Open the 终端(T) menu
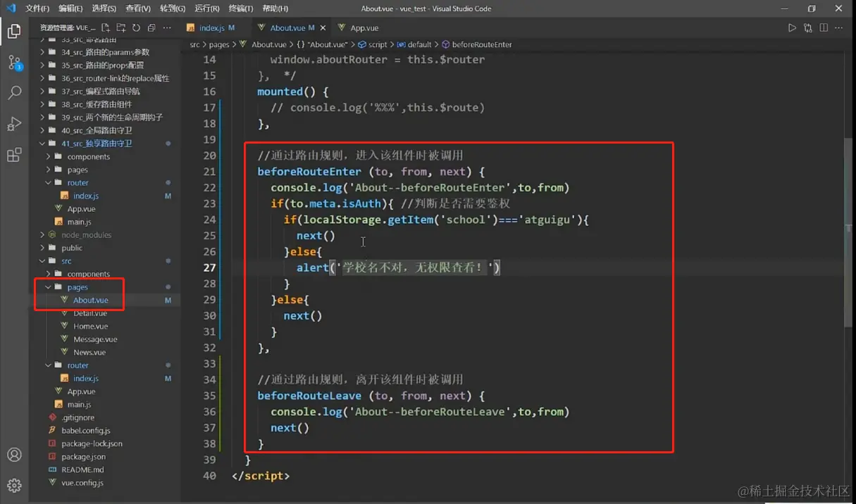 coord(240,8)
